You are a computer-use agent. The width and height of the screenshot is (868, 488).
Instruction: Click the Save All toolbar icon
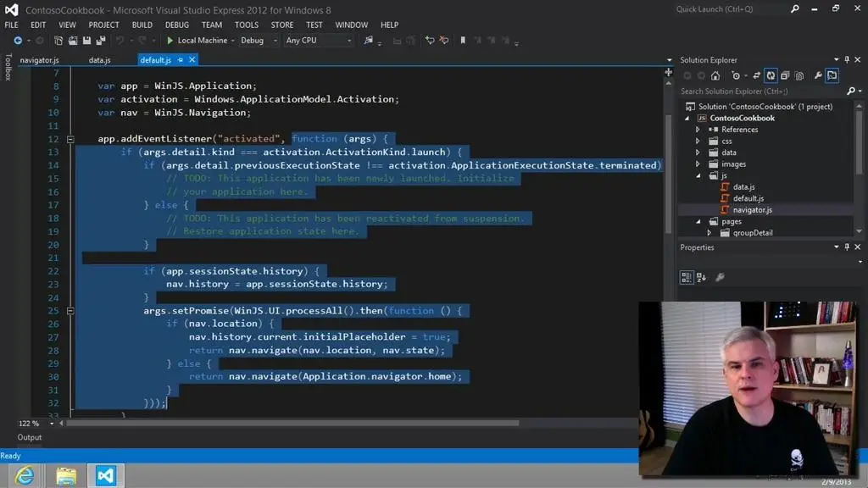pos(101,41)
